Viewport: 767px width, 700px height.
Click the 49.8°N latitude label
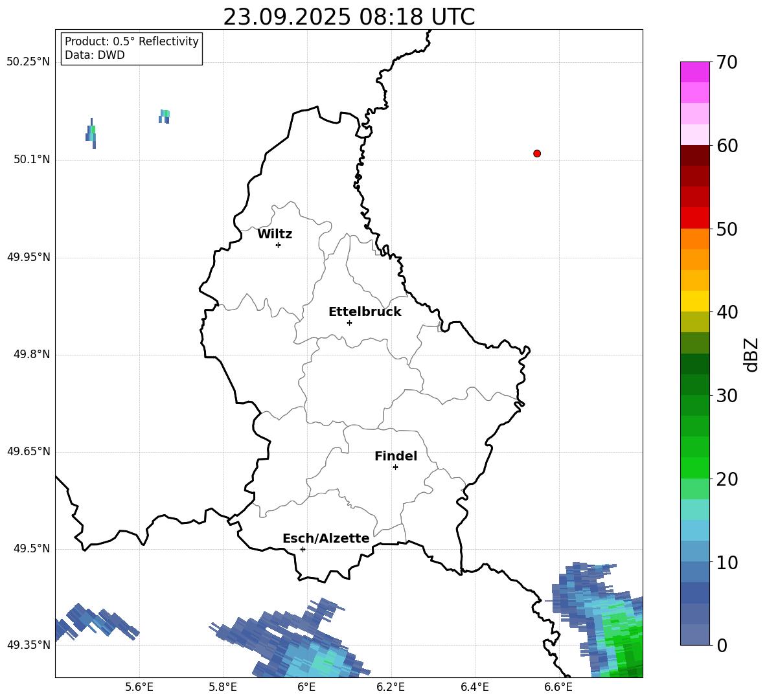[x=32, y=354]
